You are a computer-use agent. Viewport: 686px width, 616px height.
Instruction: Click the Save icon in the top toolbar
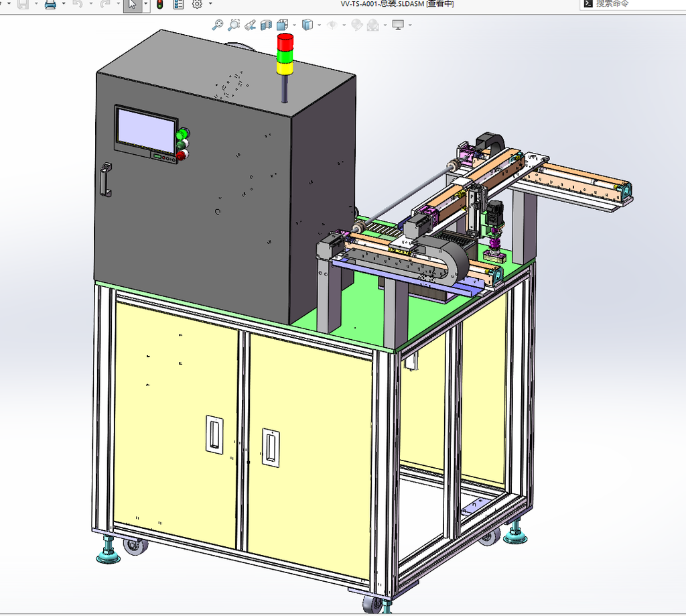[23, 5]
